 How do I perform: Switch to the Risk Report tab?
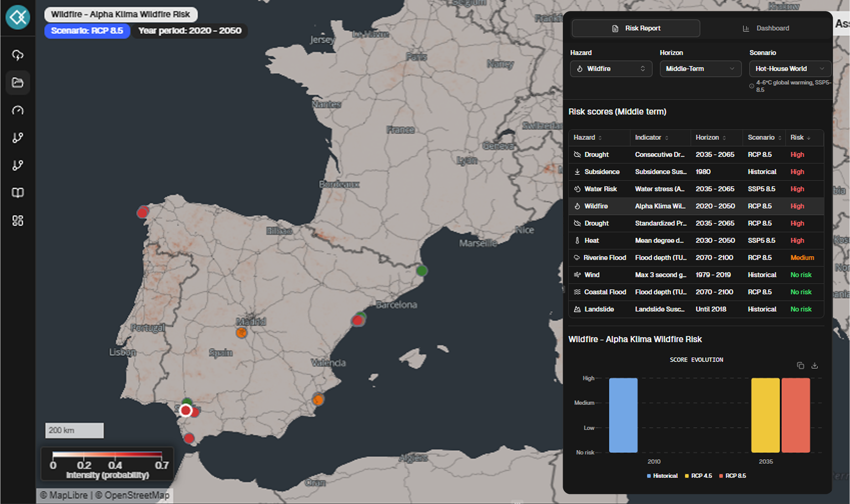[635, 28]
